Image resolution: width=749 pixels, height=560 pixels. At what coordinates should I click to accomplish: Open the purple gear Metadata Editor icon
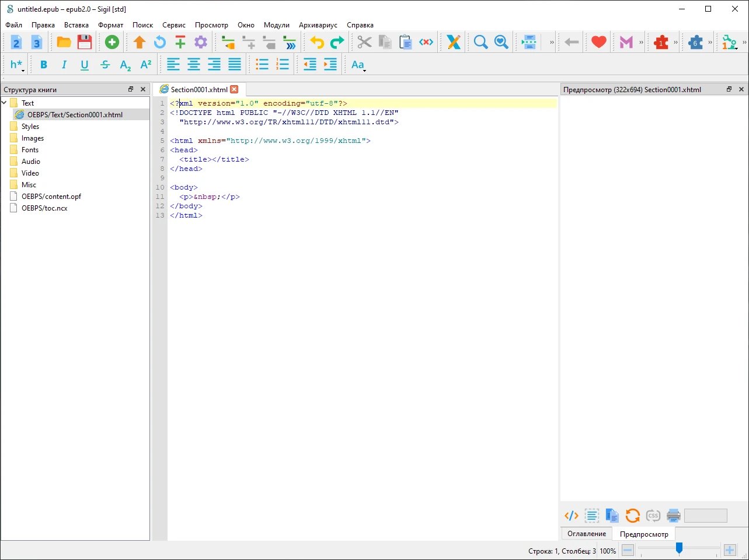[x=201, y=42]
